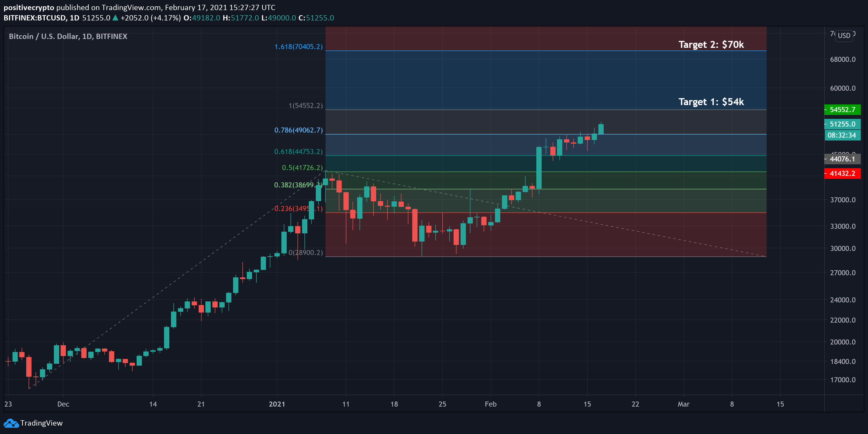Viewport: 868px width, 434px height.
Task: Click the green up-arrow change indicator
Action: 115,18
